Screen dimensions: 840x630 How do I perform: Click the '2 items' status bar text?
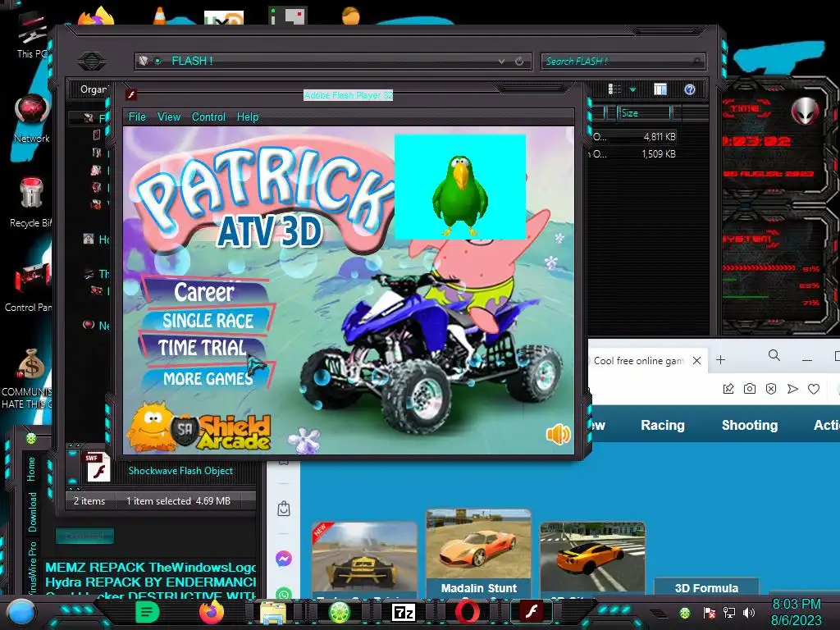point(89,501)
